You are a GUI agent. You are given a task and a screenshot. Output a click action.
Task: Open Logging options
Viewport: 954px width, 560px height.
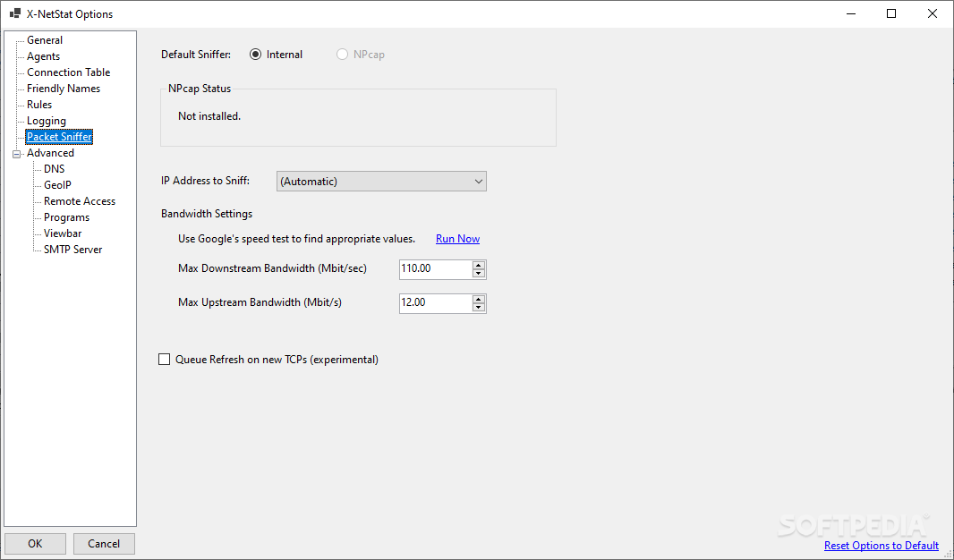coord(47,121)
